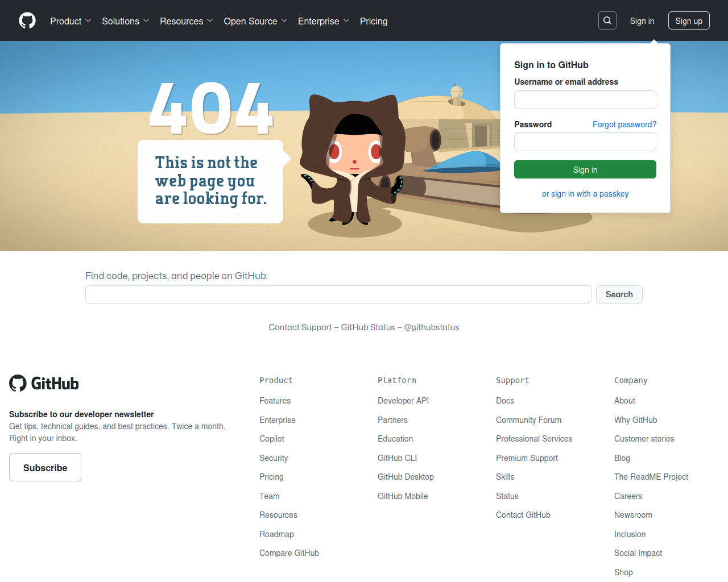
Task: Open Why GitHub footer link
Action: [x=635, y=420]
